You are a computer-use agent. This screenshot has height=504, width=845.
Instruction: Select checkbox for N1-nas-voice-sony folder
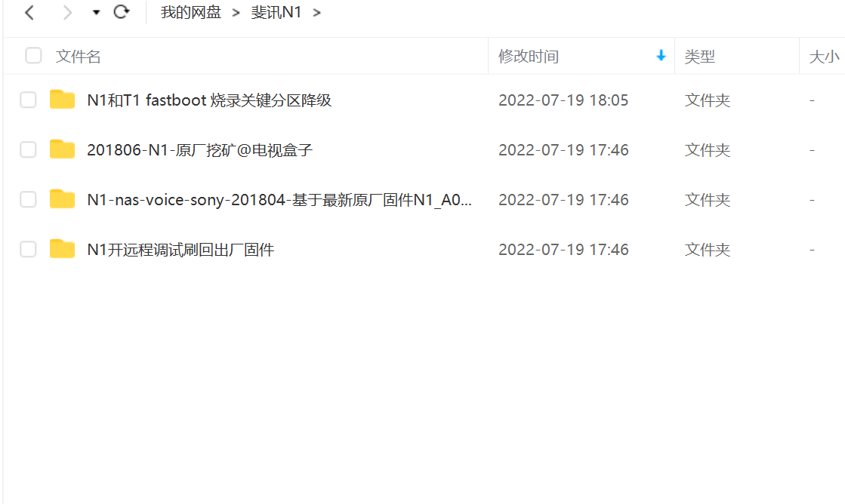(x=28, y=199)
